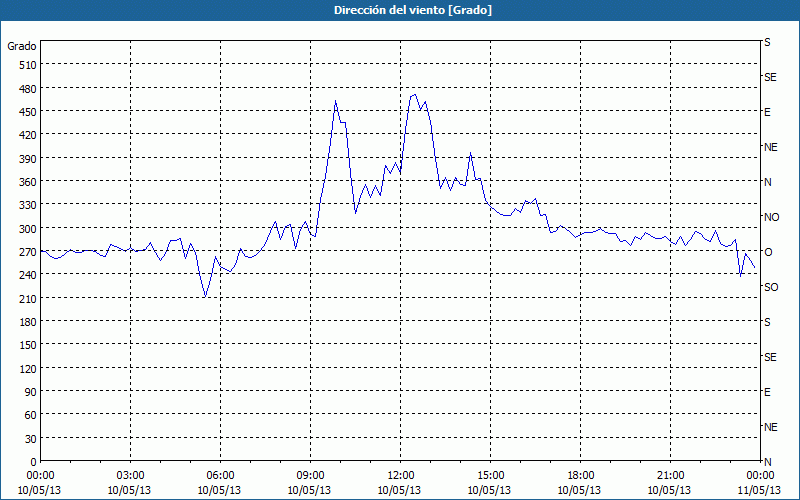This screenshot has width=800, height=500.
Task: Select the "O" compass direction label
Action: (x=767, y=252)
